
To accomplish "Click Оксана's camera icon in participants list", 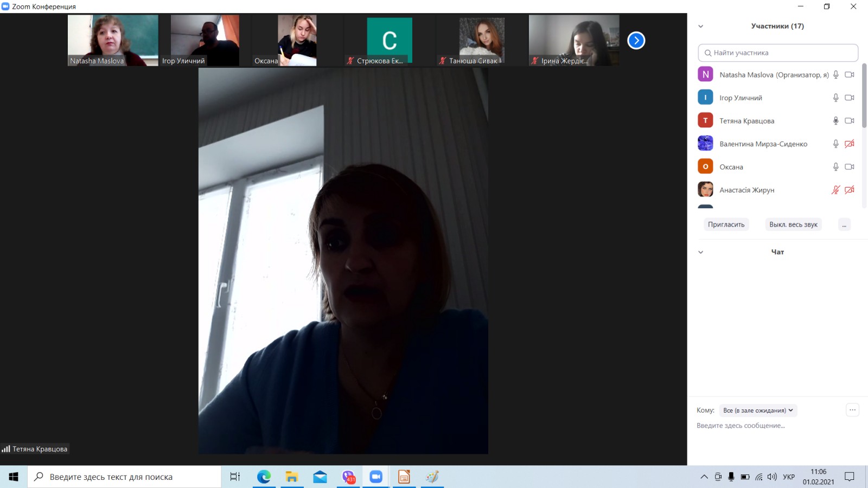I will coord(850,167).
